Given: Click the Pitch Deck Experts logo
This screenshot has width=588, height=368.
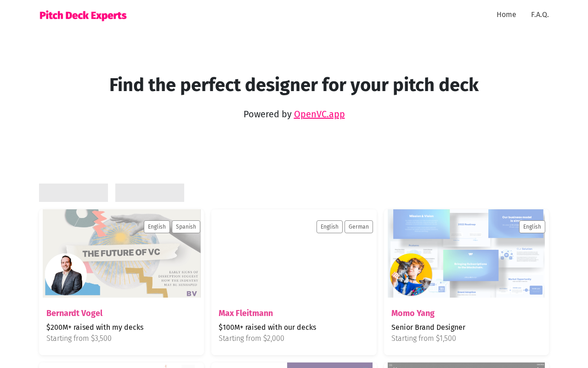Looking at the screenshot, I should point(83,15).
